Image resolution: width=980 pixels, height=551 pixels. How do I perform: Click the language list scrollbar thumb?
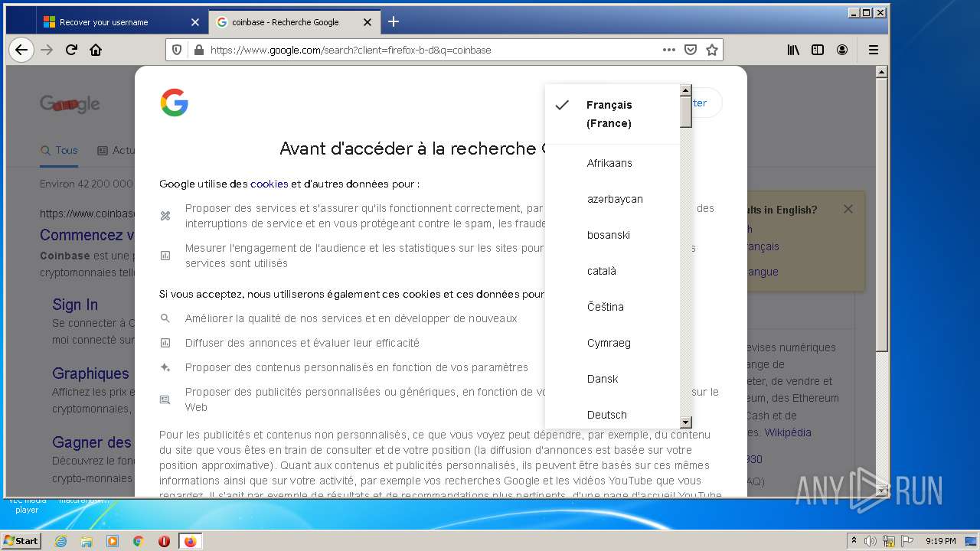coord(686,112)
